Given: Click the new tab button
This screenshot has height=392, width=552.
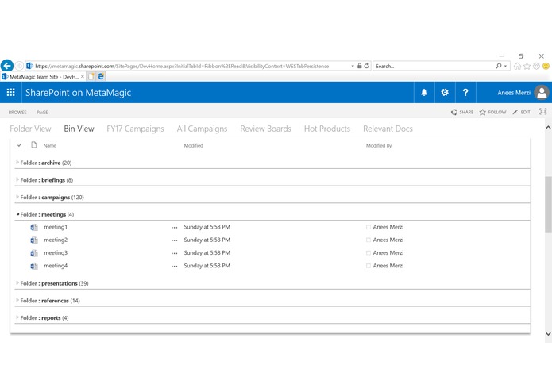Looking at the screenshot, I should click(91, 76).
